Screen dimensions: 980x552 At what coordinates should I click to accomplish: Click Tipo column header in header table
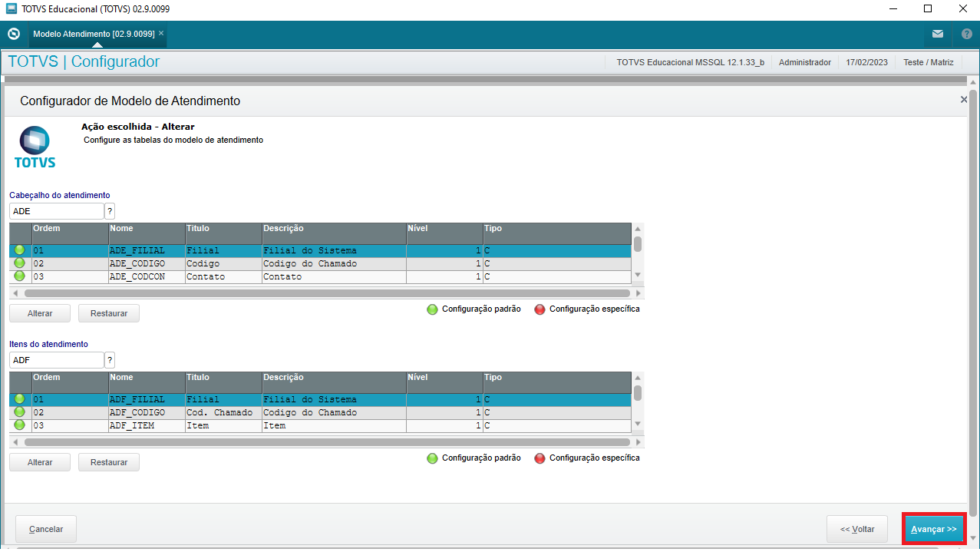[x=557, y=233]
